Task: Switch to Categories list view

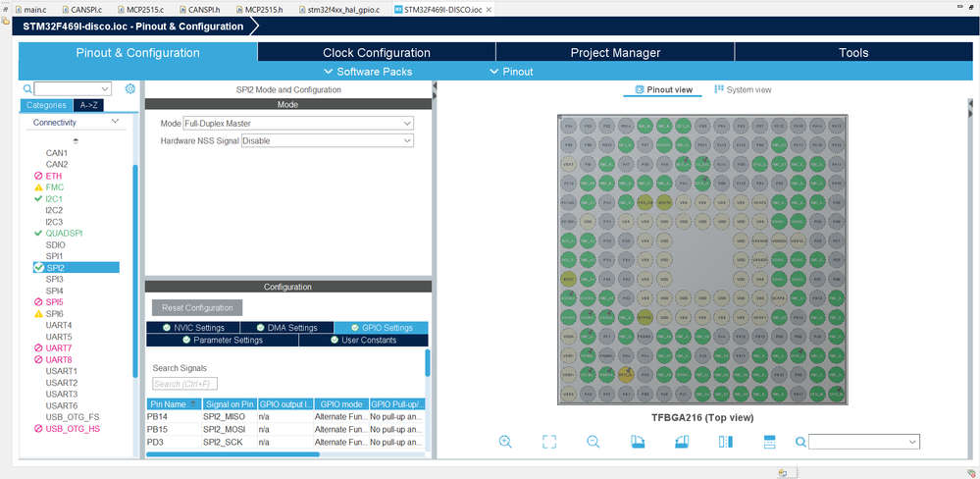Action: [46, 105]
